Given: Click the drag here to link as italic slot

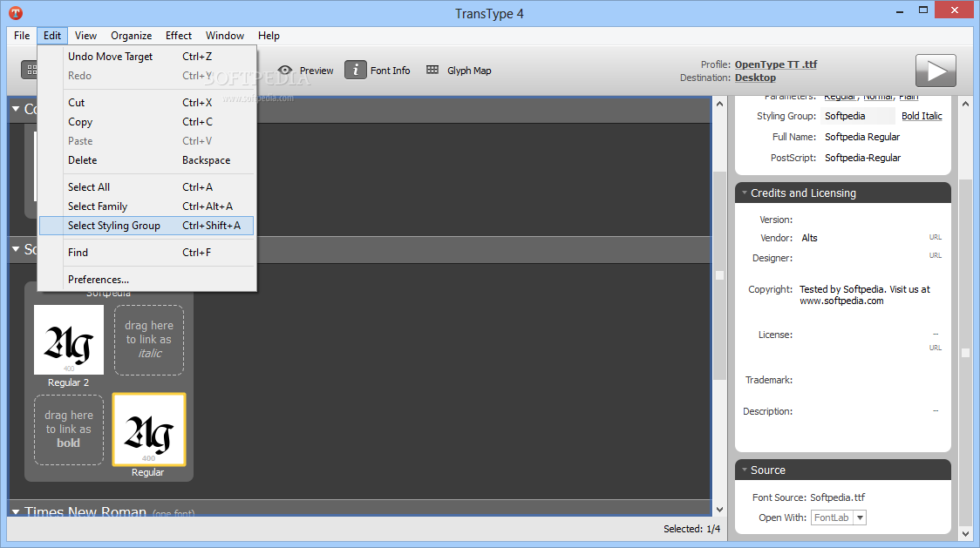Looking at the screenshot, I should coord(149,340).
